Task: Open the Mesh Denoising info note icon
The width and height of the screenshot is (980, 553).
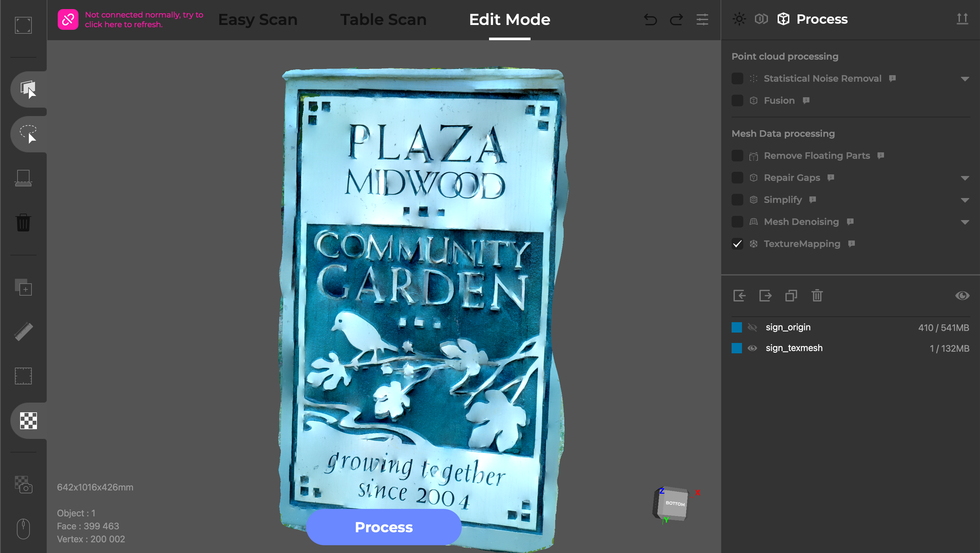Action: point(850,222)
